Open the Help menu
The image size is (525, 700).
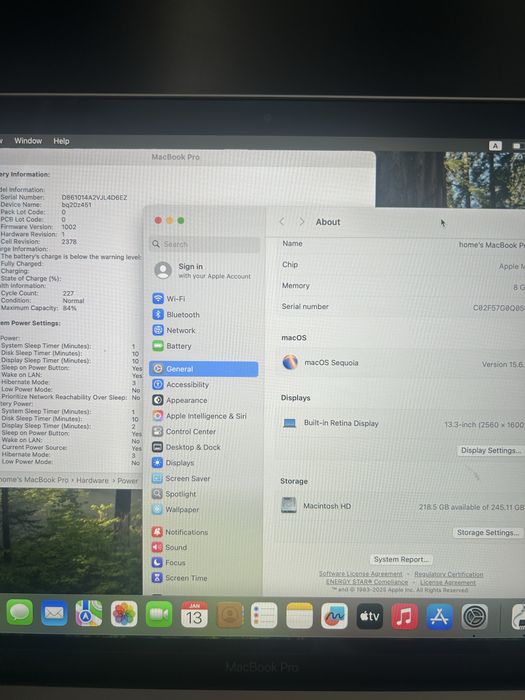coord(61,141)
